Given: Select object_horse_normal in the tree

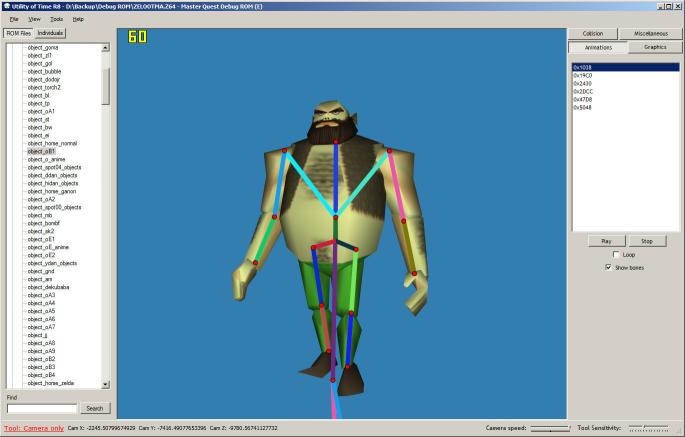Looking at the screenshot, I should (x=52, y=143).
